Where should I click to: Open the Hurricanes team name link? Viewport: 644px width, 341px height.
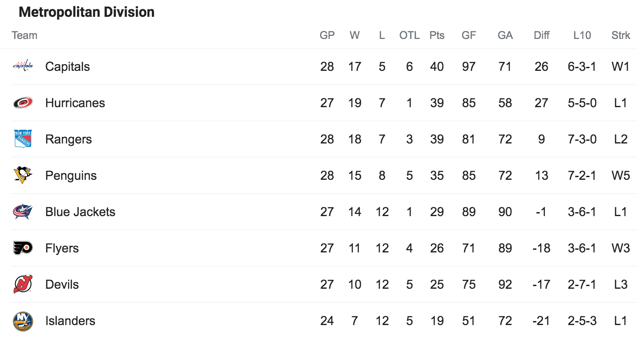pyautogui.click(x=75, y=103)
